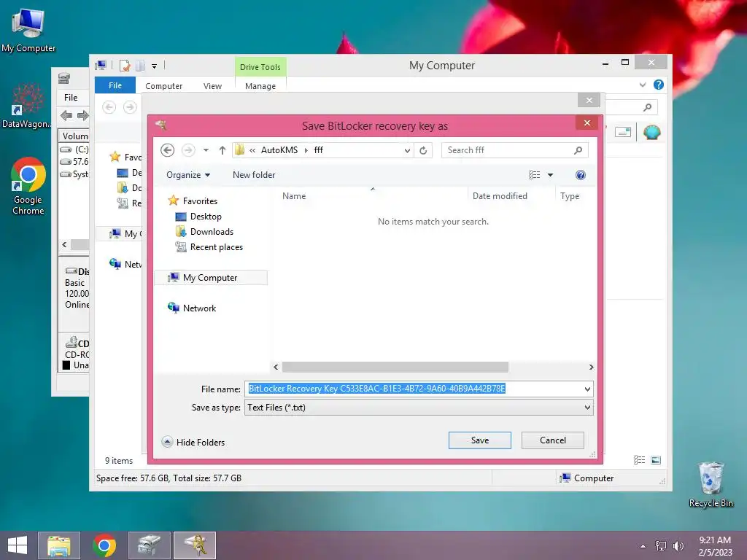Click the Cancel button

point(553,440)
